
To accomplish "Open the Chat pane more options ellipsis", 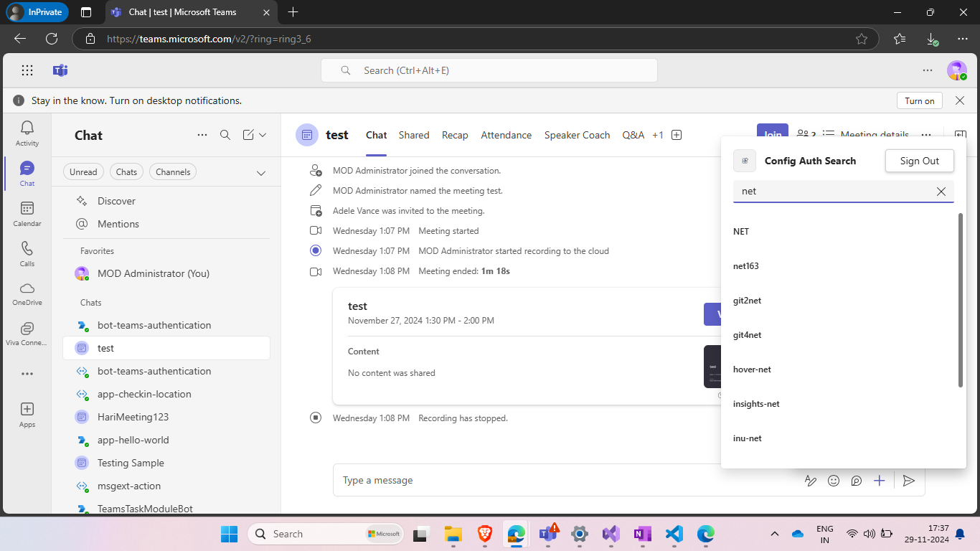I will click(x=202, y=135).
